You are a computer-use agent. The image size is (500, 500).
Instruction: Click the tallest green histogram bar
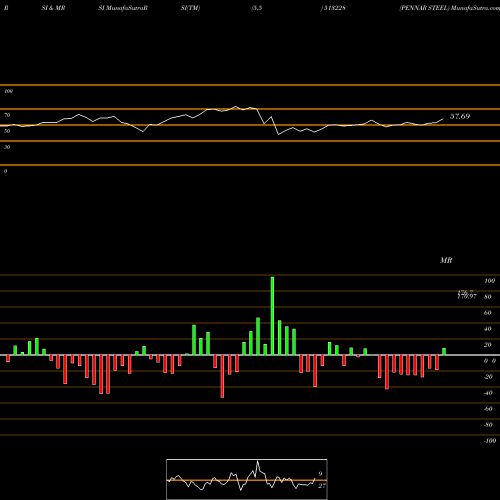272,316
